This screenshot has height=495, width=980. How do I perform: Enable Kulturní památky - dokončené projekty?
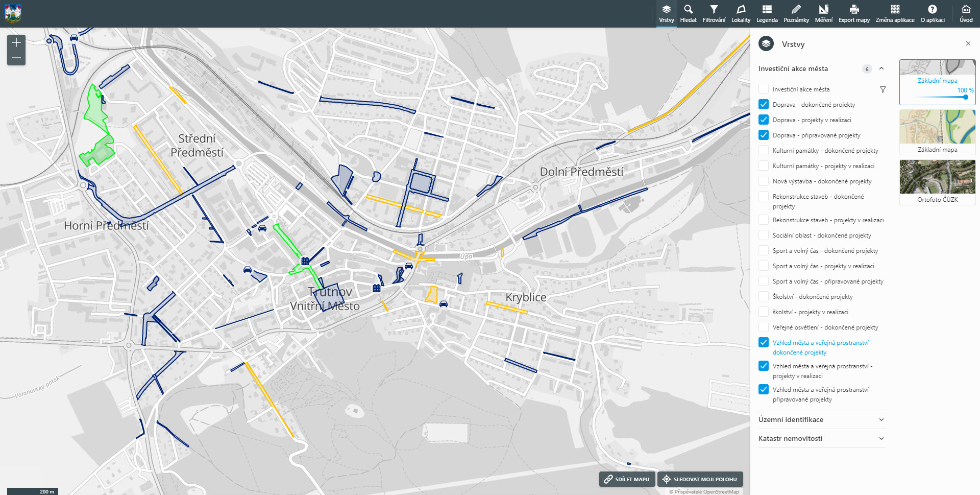click(764, 150)
